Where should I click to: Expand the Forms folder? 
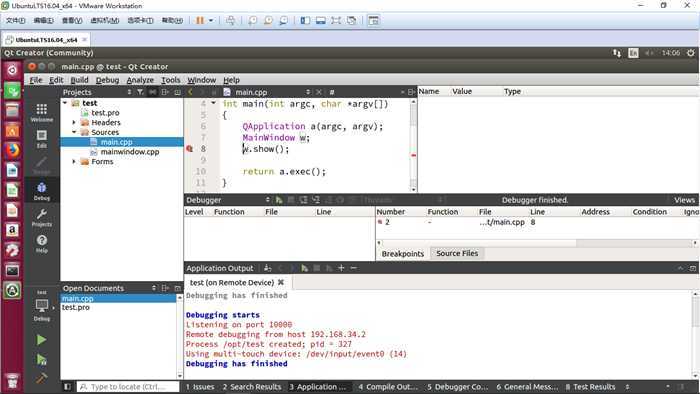pos(74,162)
